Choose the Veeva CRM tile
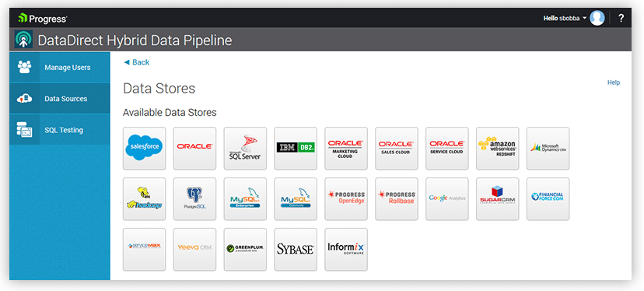644x291 pixels. (194, 250)
